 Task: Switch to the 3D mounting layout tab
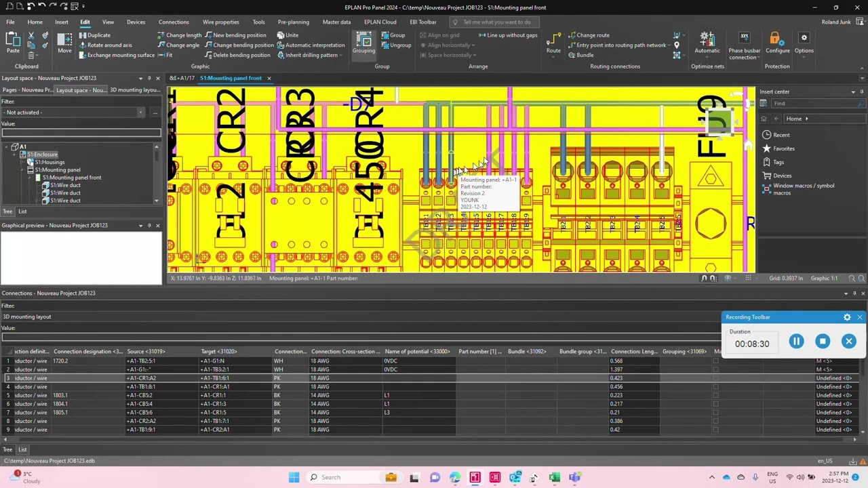(135, 90)
